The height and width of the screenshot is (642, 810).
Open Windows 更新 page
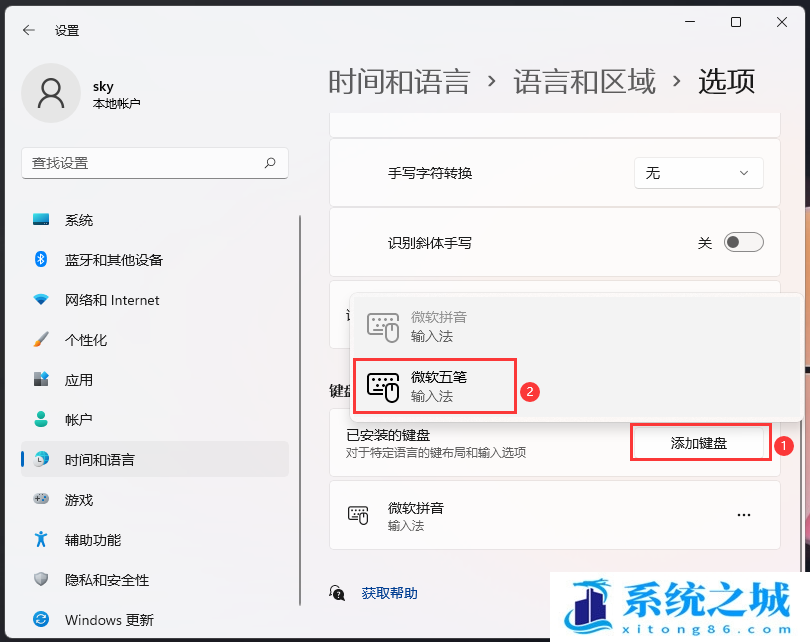[x=154, y=619]
